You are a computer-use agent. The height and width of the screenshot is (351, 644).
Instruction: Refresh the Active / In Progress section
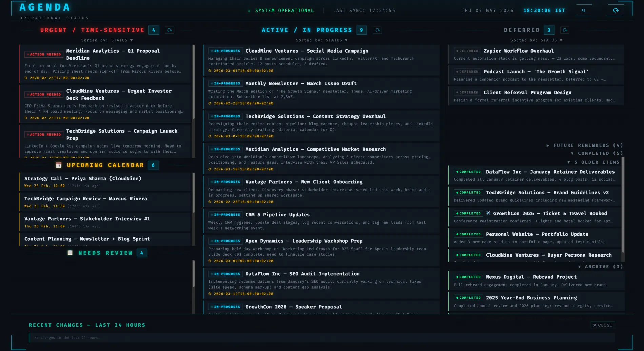(x=377, y=30)
